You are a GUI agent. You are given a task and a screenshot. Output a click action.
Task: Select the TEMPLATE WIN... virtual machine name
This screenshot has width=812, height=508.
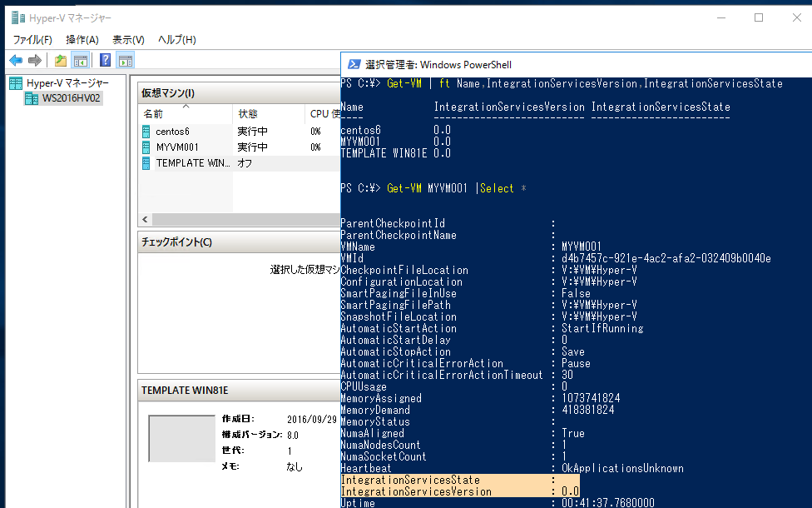pyautogui.click(x=193, y=163)
